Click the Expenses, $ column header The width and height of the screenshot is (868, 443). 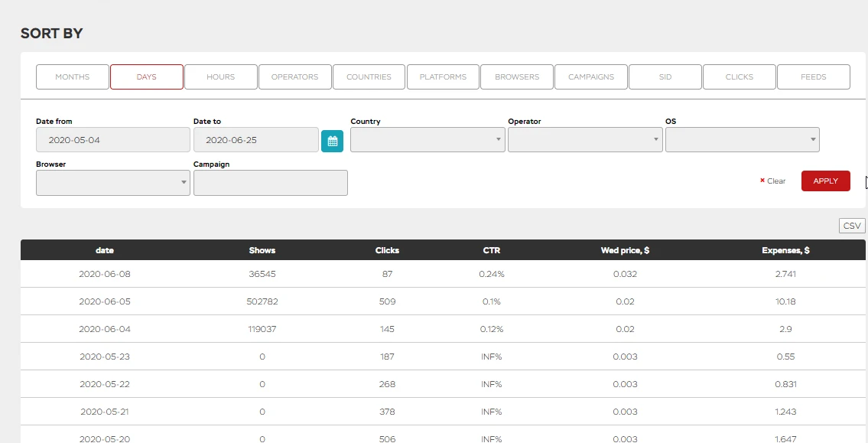click(785, 250)
